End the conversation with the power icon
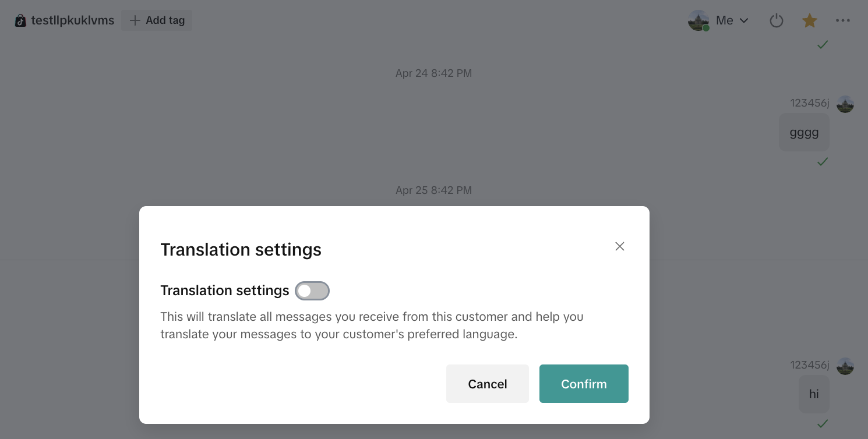 (x=776, y=21)
